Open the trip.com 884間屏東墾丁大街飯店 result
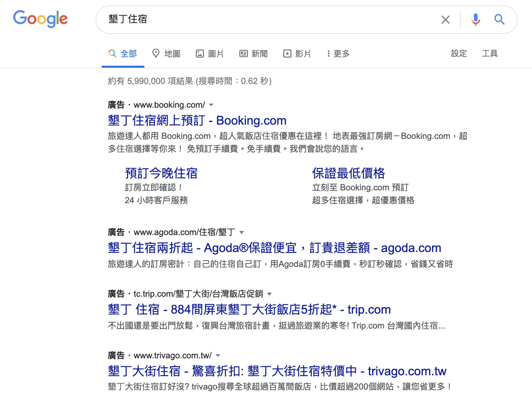The image size is (532, 399). pos(249,310)
